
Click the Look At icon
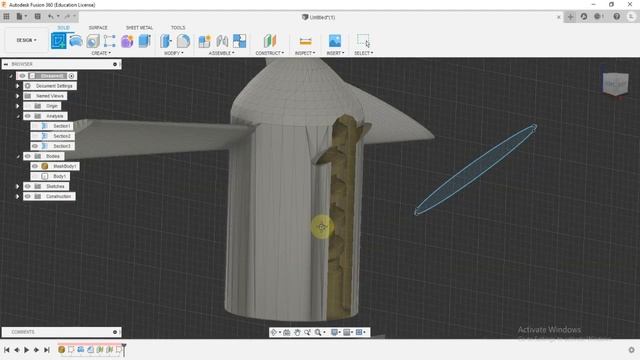click(287, 333)
